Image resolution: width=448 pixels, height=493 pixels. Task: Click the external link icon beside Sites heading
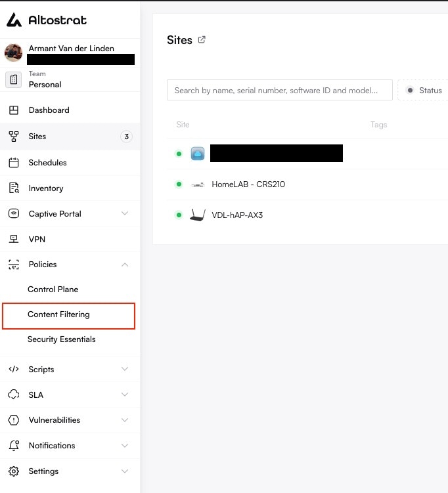point(202,39)
